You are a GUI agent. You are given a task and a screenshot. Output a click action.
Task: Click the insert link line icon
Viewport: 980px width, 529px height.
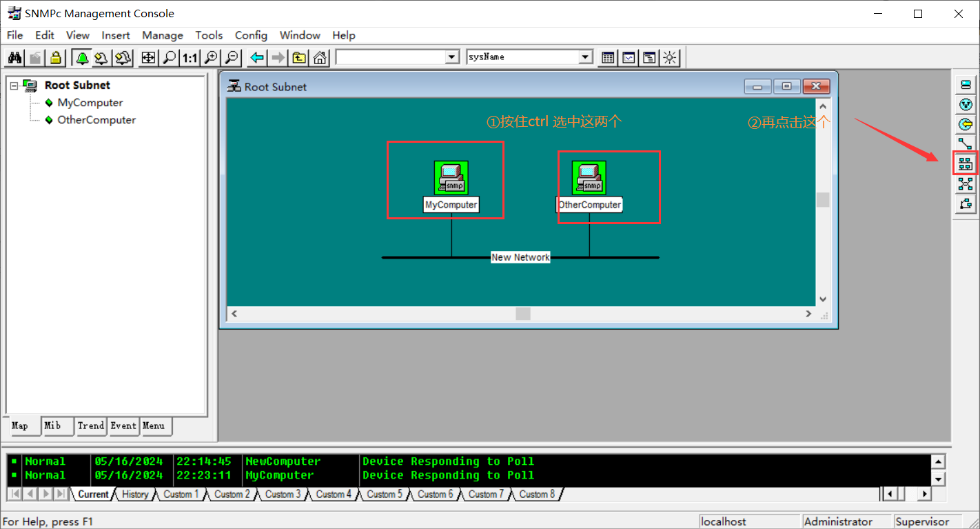966,144
